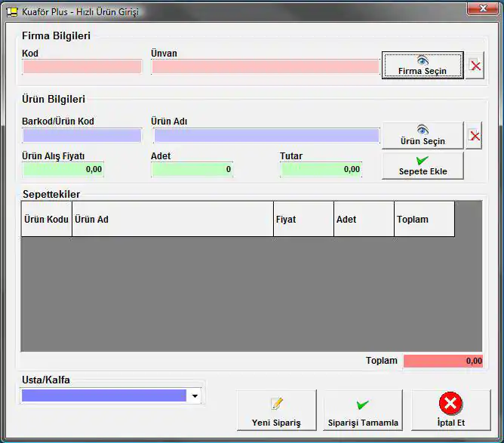Screen dimensions: 504x443
Task: Click the Ürün Kodu column header
Action: 46,220
